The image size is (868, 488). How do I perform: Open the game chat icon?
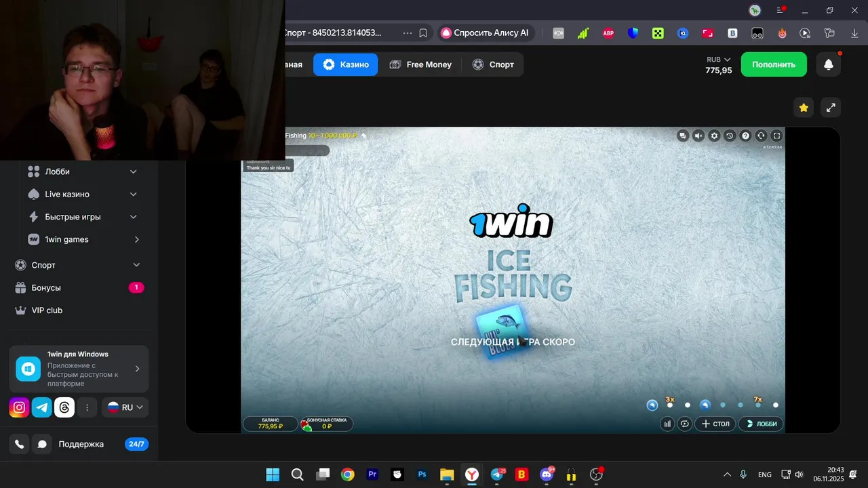[684, 136]
